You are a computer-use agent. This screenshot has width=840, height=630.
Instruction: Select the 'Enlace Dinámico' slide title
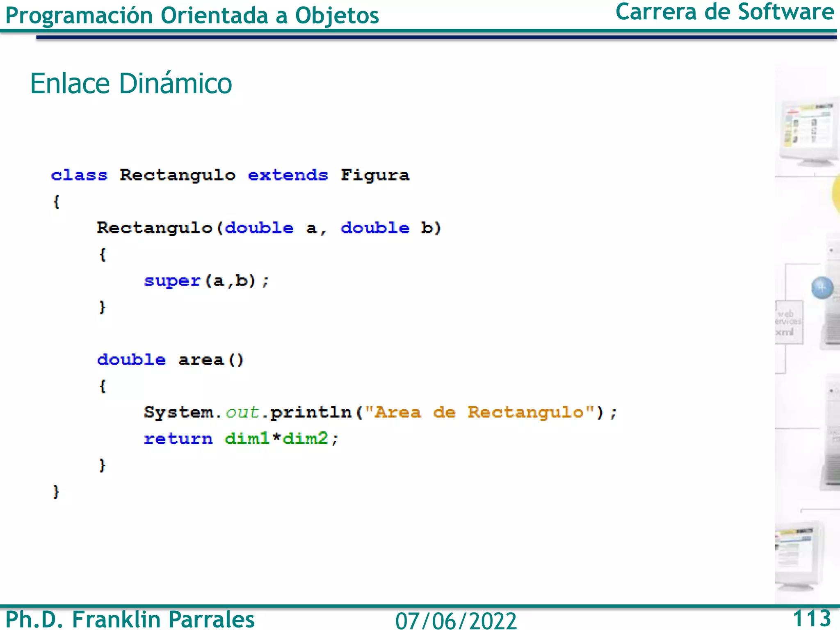pos(131,83)
